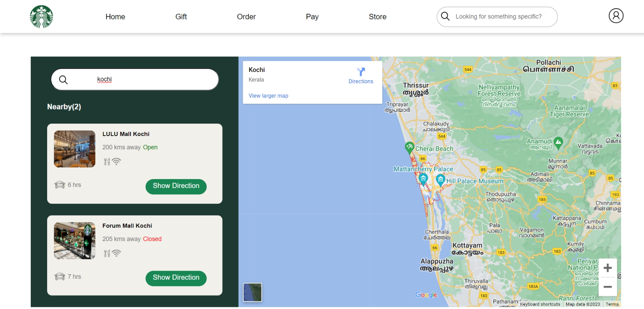The height and width of the screenshot is (309, 644).
Task: Click magnifier icon in the store search box
Action: [64, 80]
